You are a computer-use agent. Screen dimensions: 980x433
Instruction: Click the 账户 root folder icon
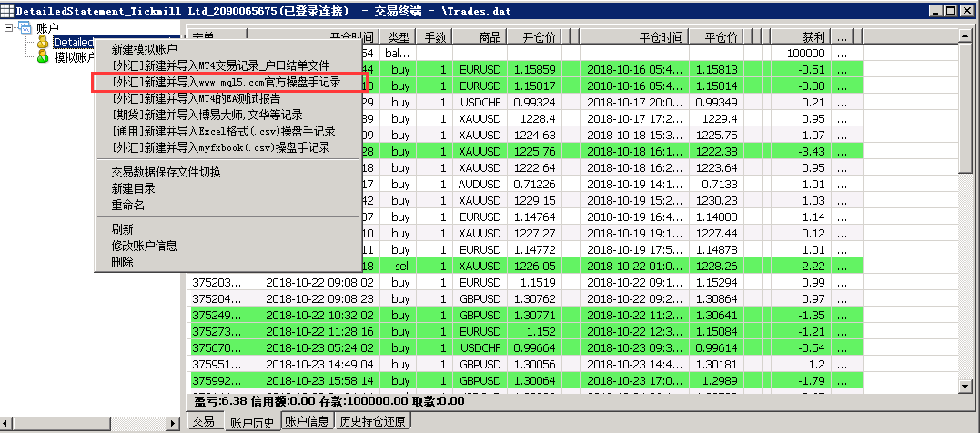25,29
